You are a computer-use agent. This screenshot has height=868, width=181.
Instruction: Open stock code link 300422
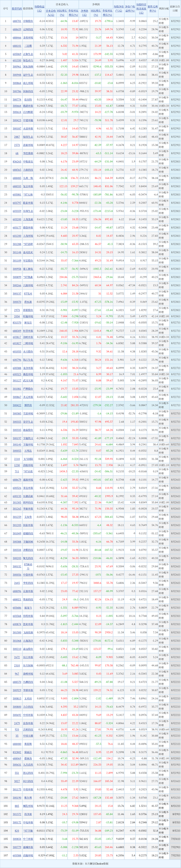[x=17, y=405]
